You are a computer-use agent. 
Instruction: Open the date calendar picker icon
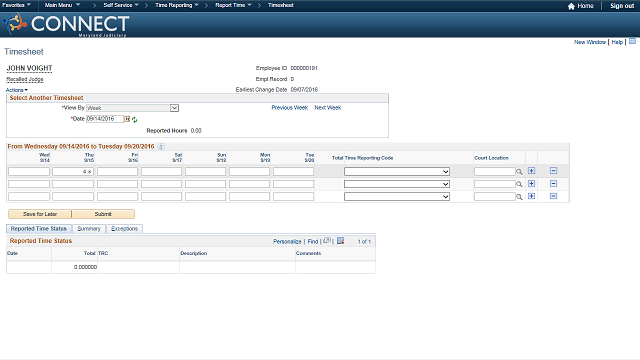point(127,119)
